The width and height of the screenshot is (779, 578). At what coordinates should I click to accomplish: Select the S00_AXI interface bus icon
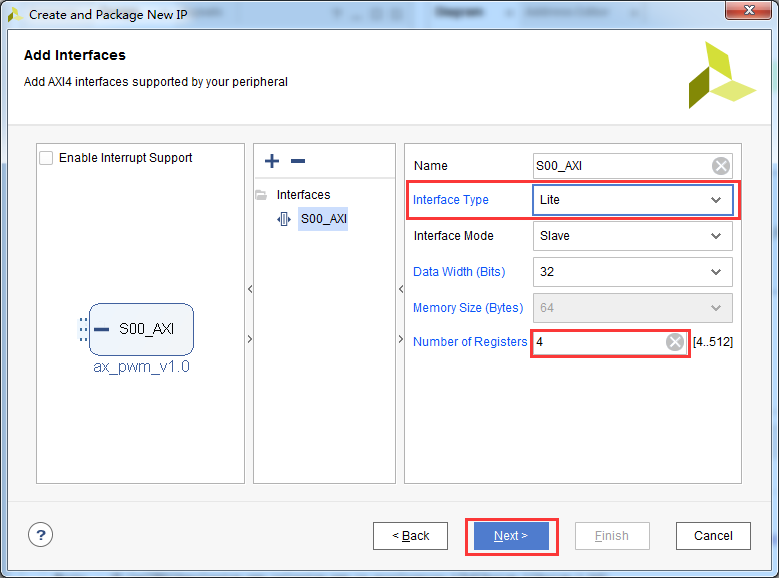pyautogui.click(x=284, y=219)
